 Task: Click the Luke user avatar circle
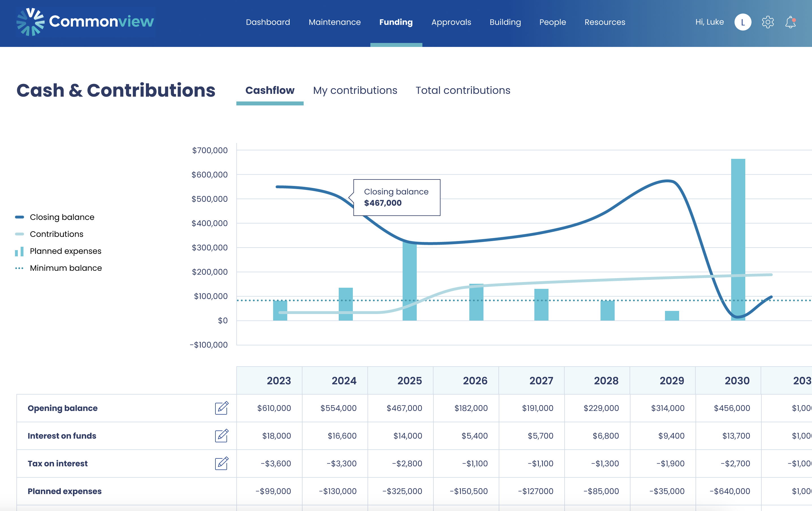[x=742, y=22]
